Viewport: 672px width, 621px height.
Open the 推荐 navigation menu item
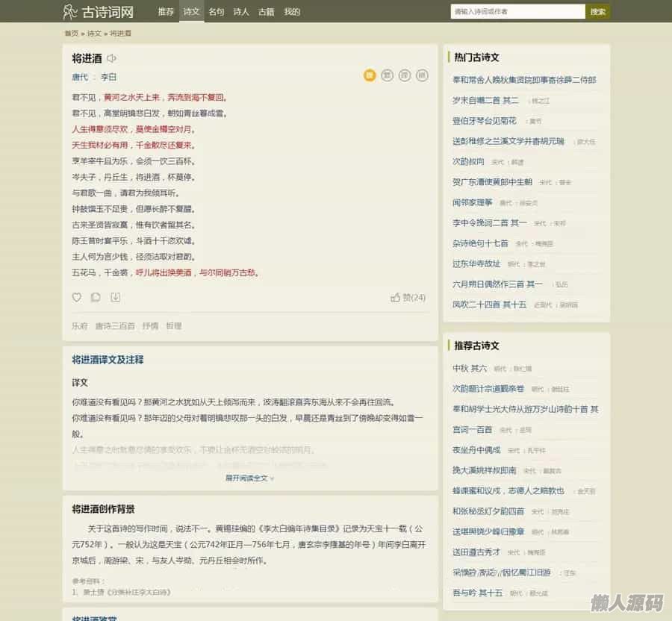[x=166, y=12]
